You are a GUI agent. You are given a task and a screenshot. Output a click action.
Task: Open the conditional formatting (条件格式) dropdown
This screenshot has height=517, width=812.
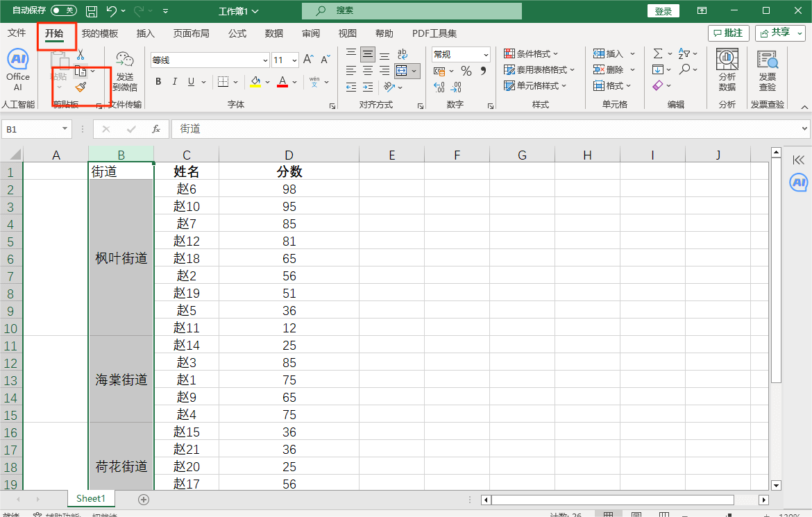coord(532,54)
